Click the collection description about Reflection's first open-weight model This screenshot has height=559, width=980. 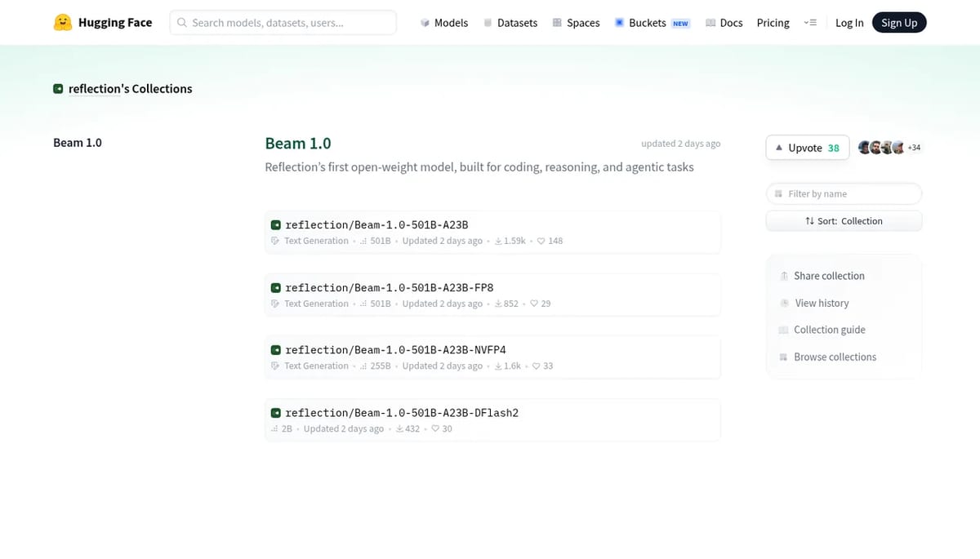click(479, 167)
